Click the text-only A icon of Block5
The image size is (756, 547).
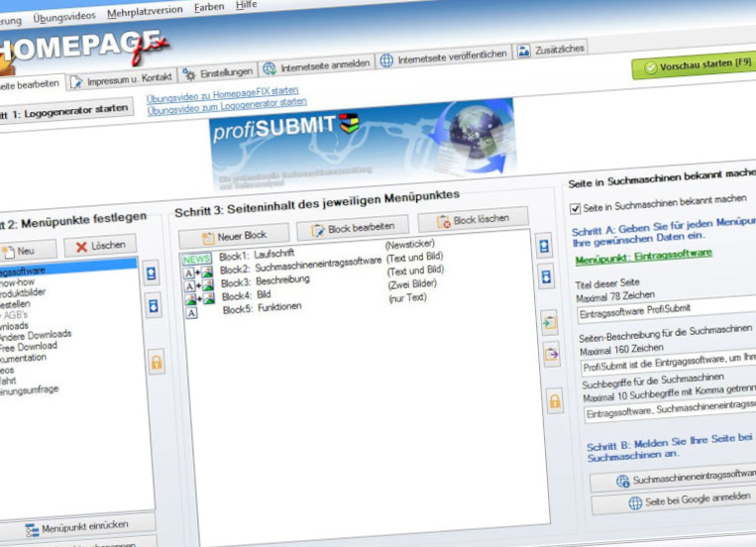pos(192,313)
